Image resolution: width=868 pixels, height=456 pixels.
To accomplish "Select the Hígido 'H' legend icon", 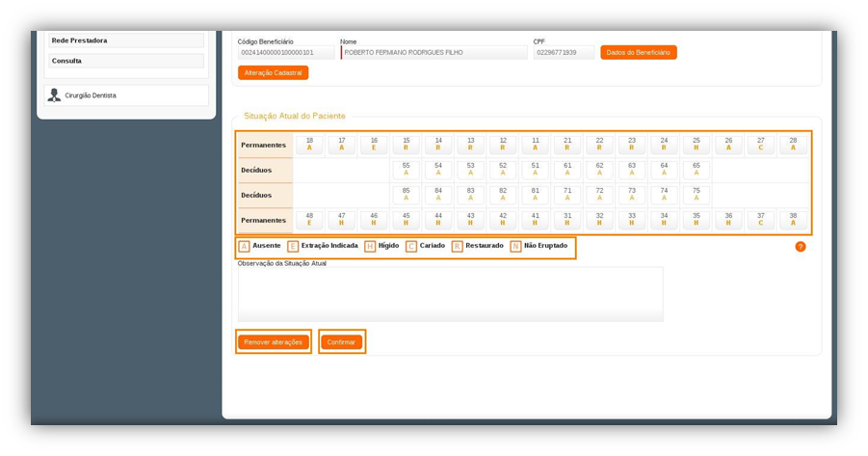I will click(x=370, y=247).
